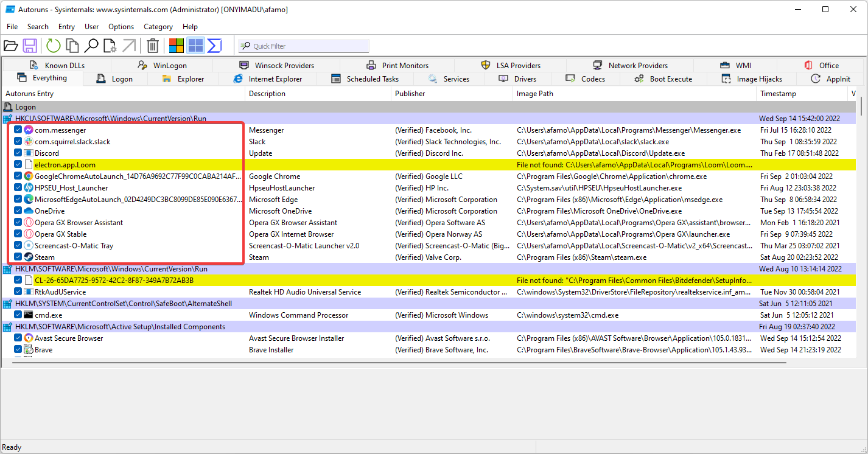
Task: Open the Help menu
Action: [x=191, y=27]
